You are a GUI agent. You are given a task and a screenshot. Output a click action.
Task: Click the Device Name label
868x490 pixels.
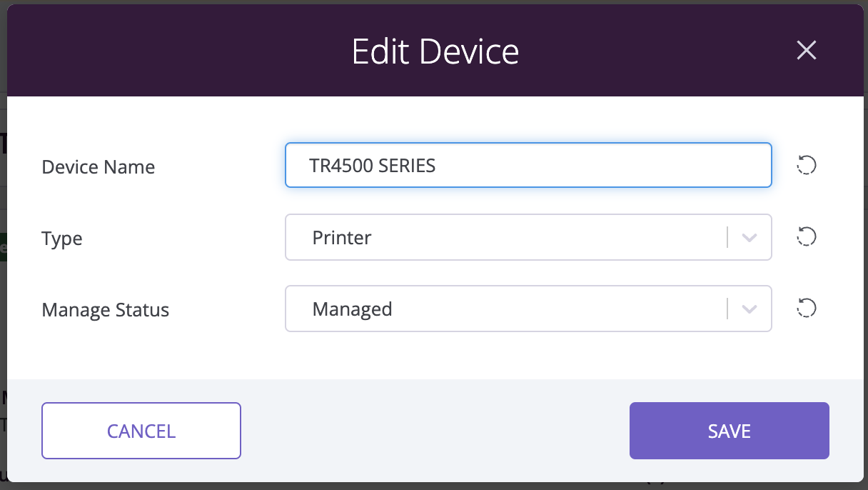99,167
